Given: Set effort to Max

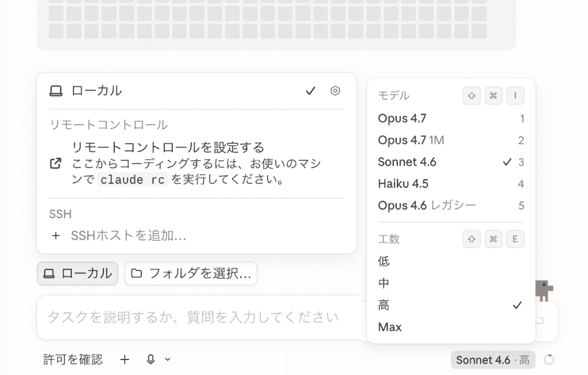Looking at the screenshot, I should [451, 327].
